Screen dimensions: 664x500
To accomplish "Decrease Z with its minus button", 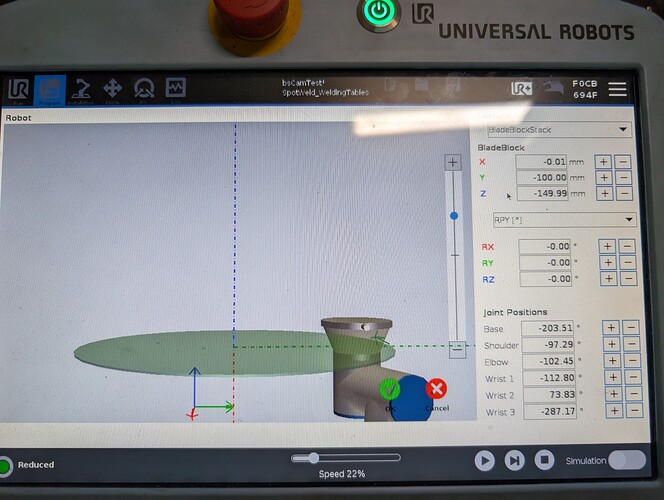I will coord(625,193).
